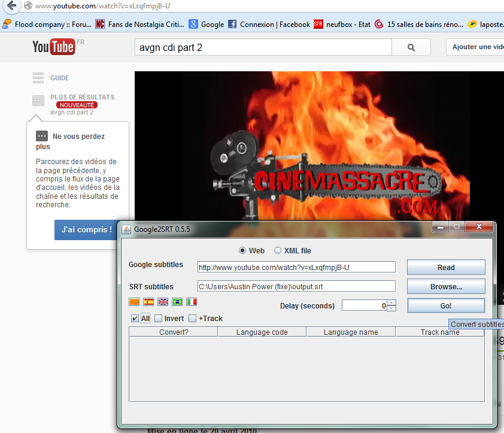Viewport: 504px width, 433px height.
Task: Select the Catalan flag language icon
Action: pyautogui.click(x=134, y=302)
